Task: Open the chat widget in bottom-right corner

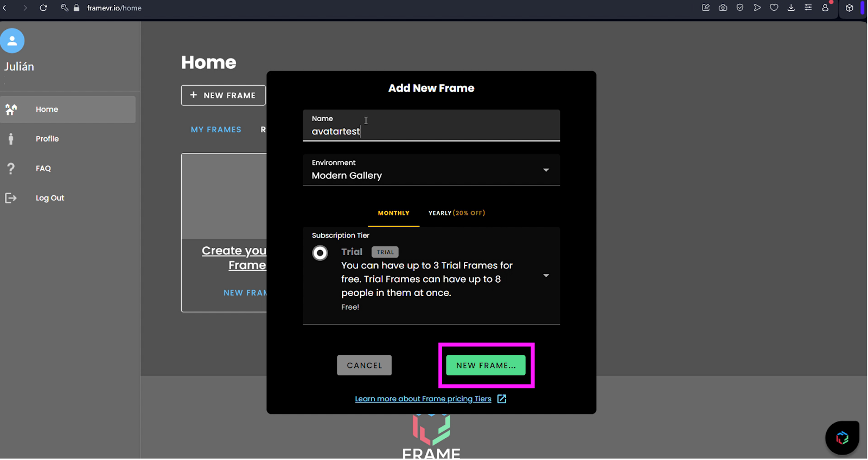Action: [x=842, y=437]
